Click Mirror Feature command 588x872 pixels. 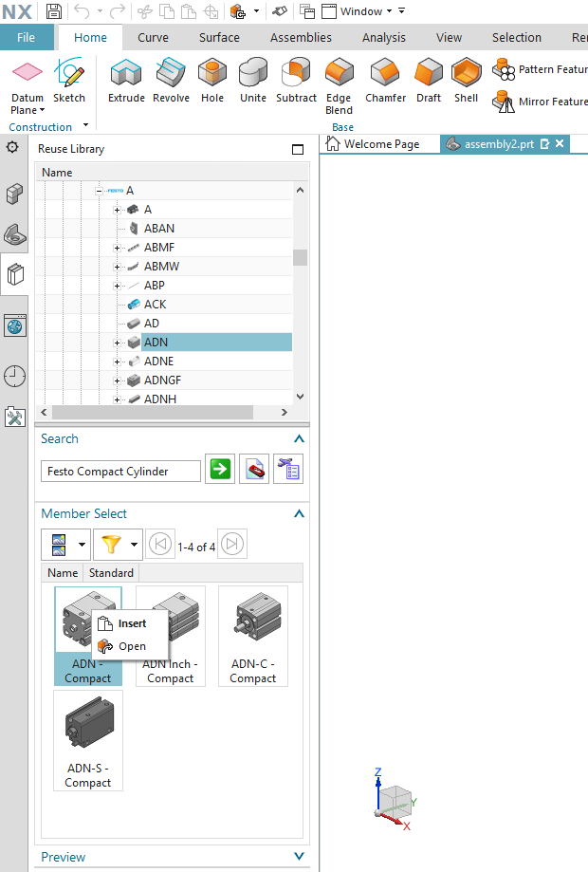click(x=539, y=102)
